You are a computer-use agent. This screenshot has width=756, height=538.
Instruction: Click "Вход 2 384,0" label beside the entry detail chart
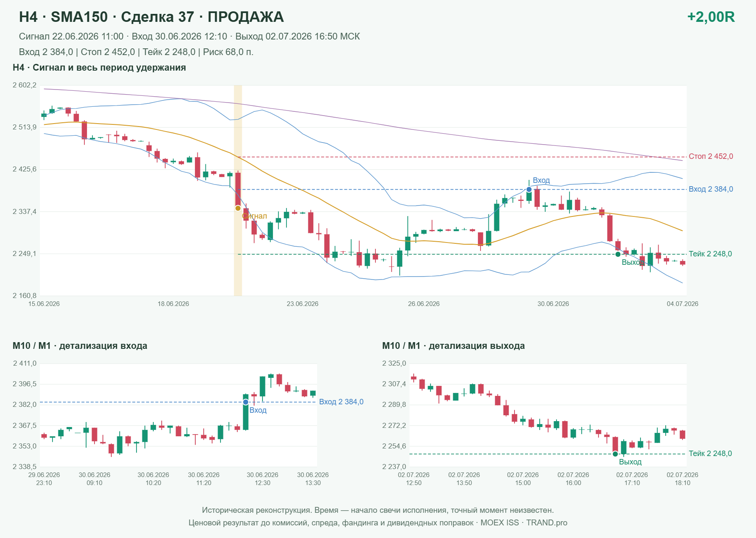pos(341,402)
